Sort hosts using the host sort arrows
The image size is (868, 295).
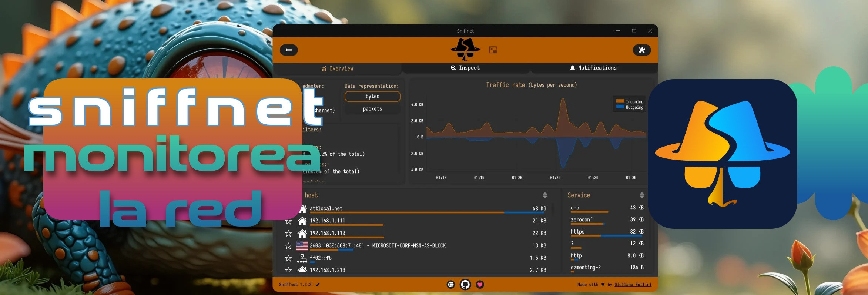545,195
